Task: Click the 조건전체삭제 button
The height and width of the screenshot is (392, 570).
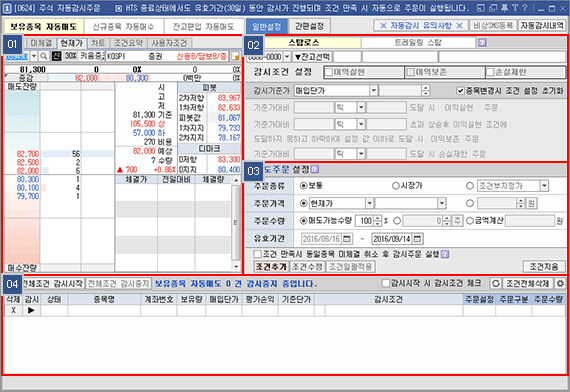Action: pyautogui.click(x=528, y=283)
